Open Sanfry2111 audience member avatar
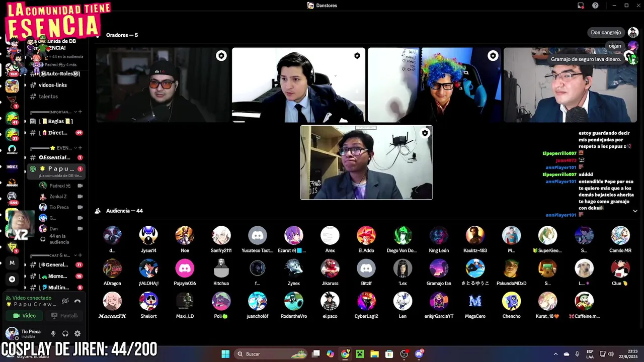 point(221,235)
